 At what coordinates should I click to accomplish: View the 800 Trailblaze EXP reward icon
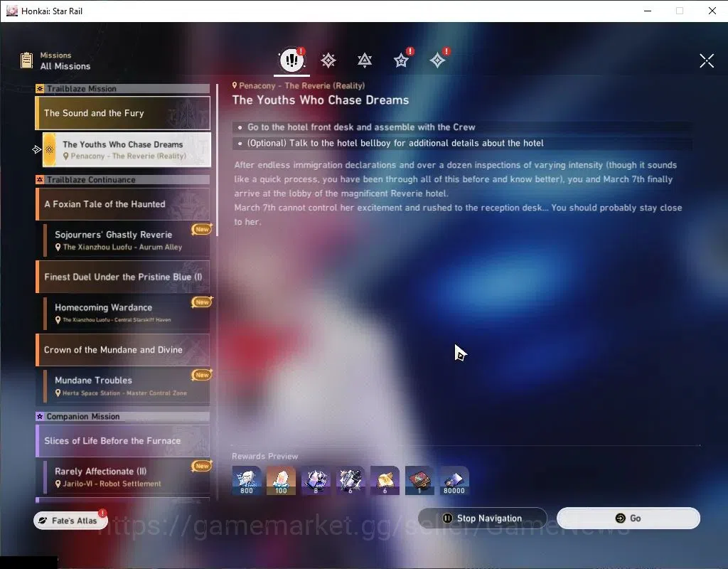click(x=247, y=481)
